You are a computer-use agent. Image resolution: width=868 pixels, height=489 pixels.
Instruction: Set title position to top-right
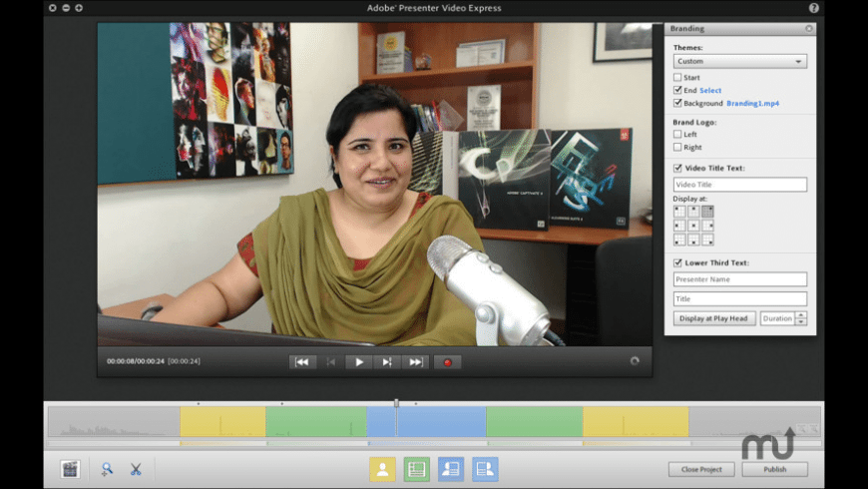tap(707, 211)
